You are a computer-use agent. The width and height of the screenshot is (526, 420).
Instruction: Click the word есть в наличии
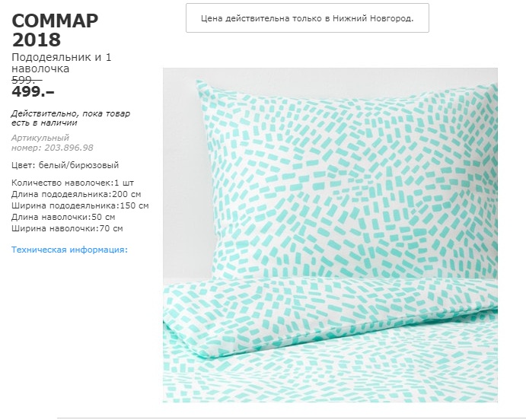tap(44, 123)
